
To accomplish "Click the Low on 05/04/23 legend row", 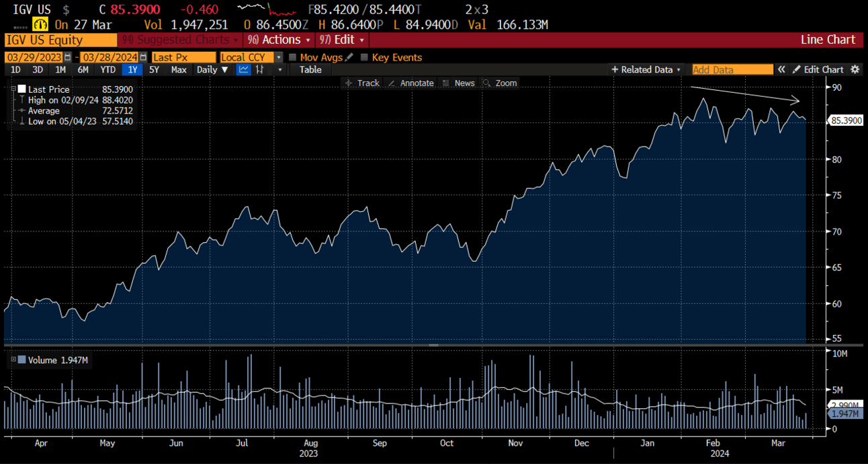I will pos(80,121).
